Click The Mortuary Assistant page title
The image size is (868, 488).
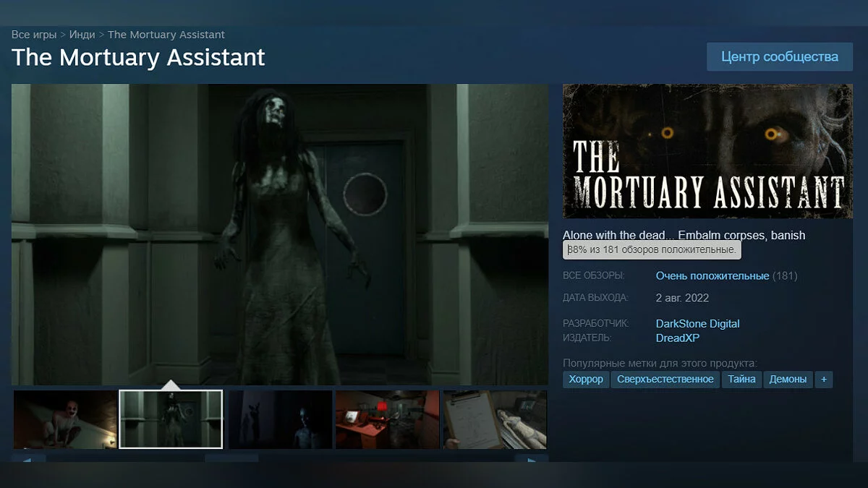[x=138, y=57]
